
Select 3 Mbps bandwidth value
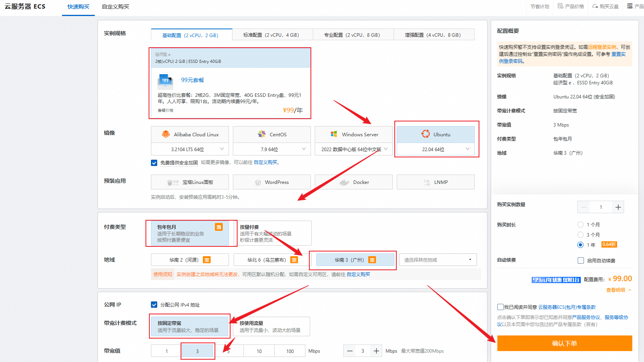coord(197,351)
